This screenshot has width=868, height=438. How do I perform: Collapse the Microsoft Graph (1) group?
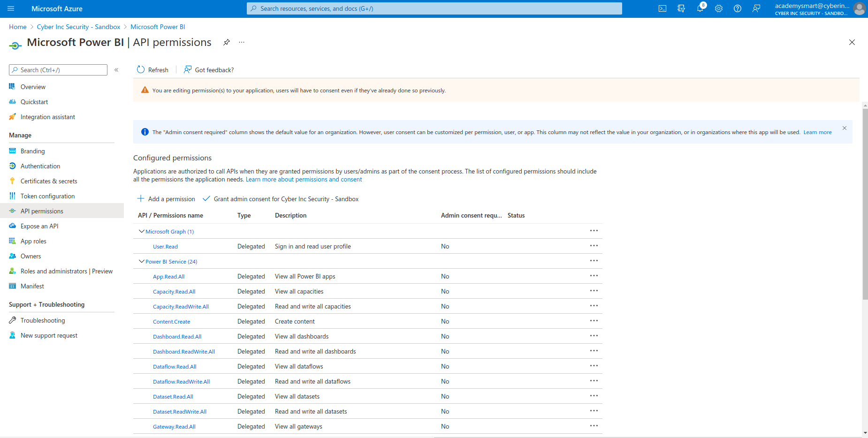tap(142, 231)
